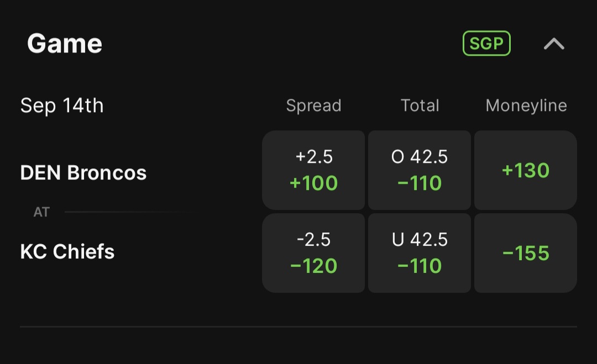Choose Broncos moneyline +130
The image size is (597, 364).
pos(526,170)
